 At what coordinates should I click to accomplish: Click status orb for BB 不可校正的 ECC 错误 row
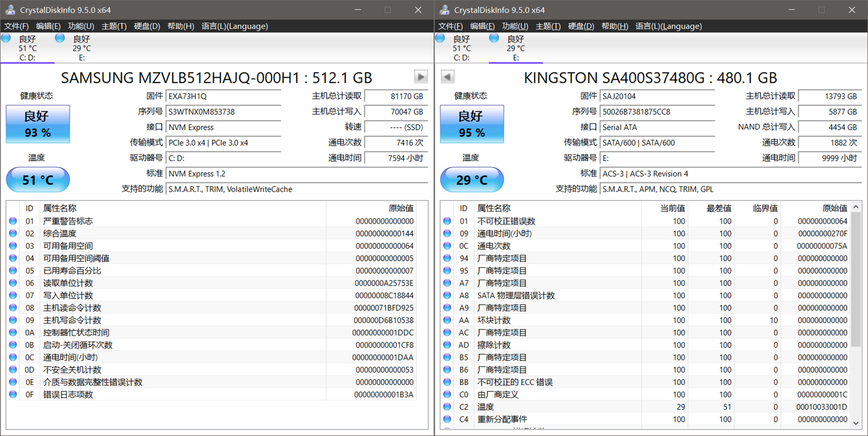[x=447, y=382]
